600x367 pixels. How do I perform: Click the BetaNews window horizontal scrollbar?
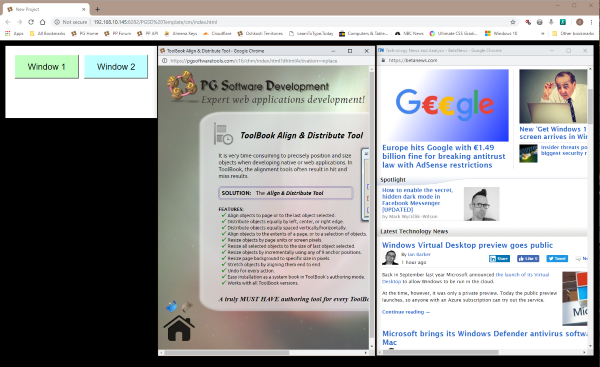tap(441, 352)
